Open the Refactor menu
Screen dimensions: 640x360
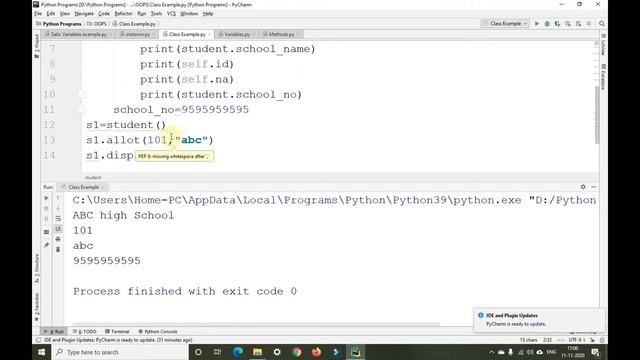tap(123, 13)
